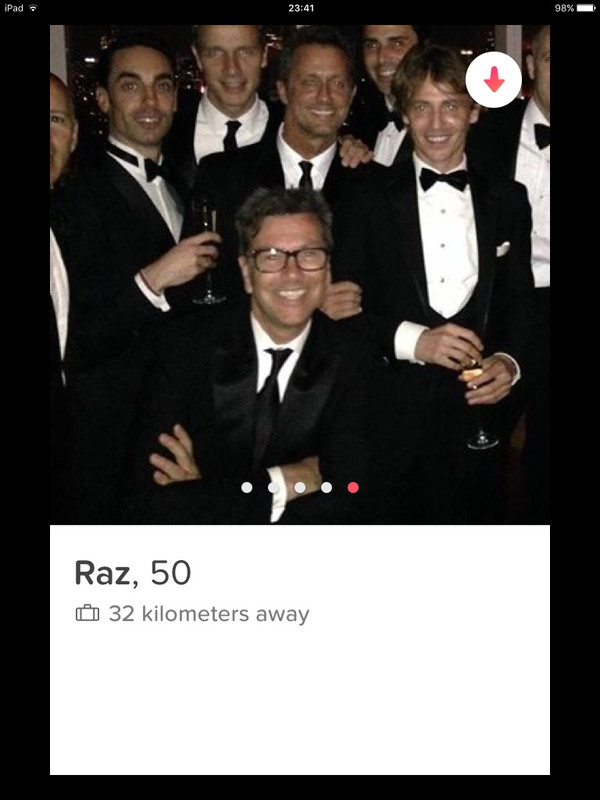Switch to the third photo indicator dot

tap(300, 488)
